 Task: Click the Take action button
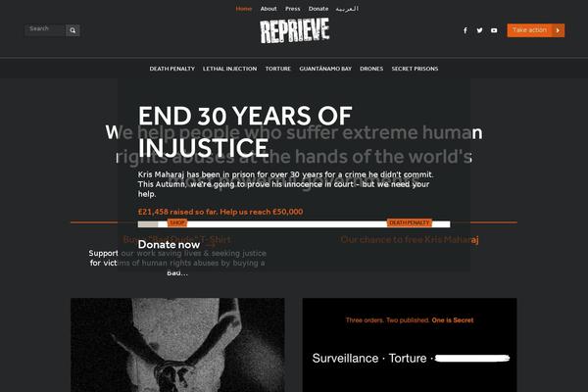[535, 30]
